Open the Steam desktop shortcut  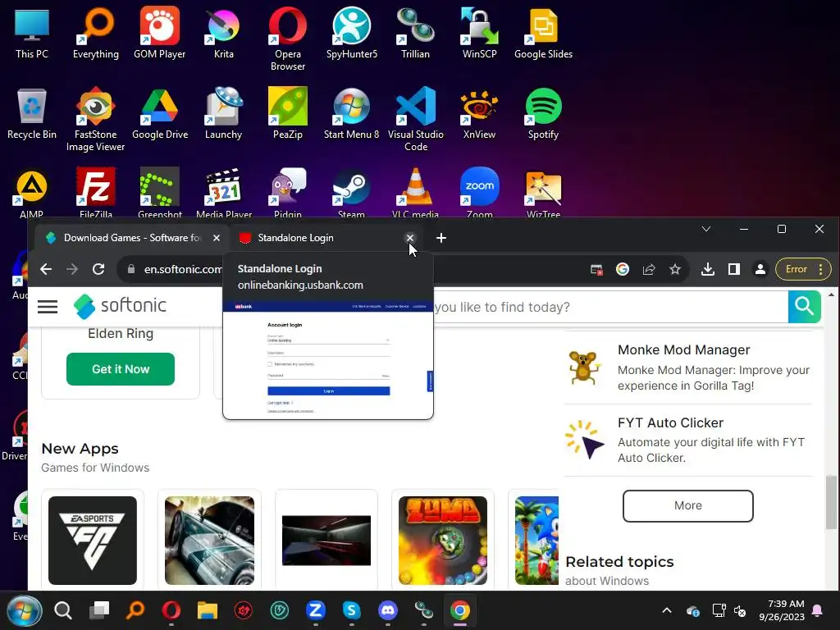point(351,192)
